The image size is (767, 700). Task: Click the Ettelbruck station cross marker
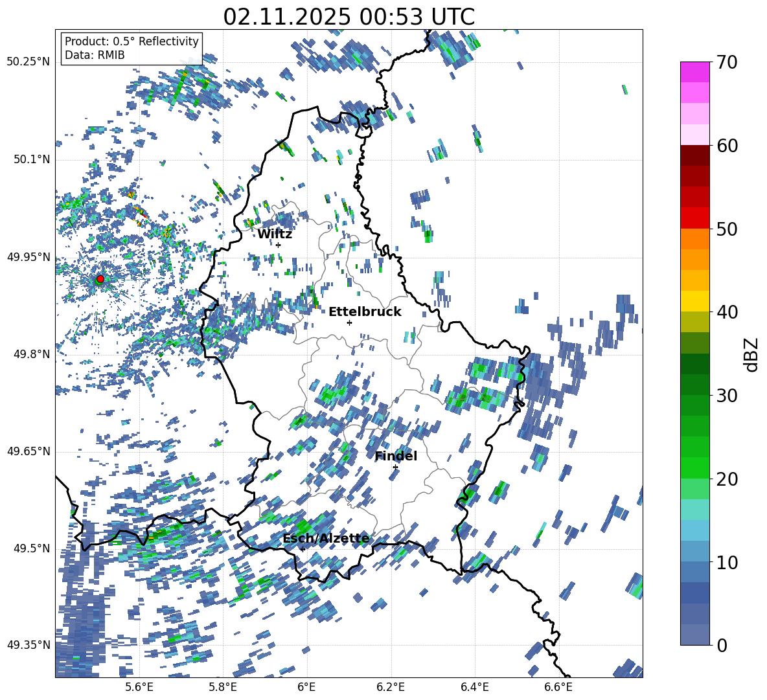349,322
